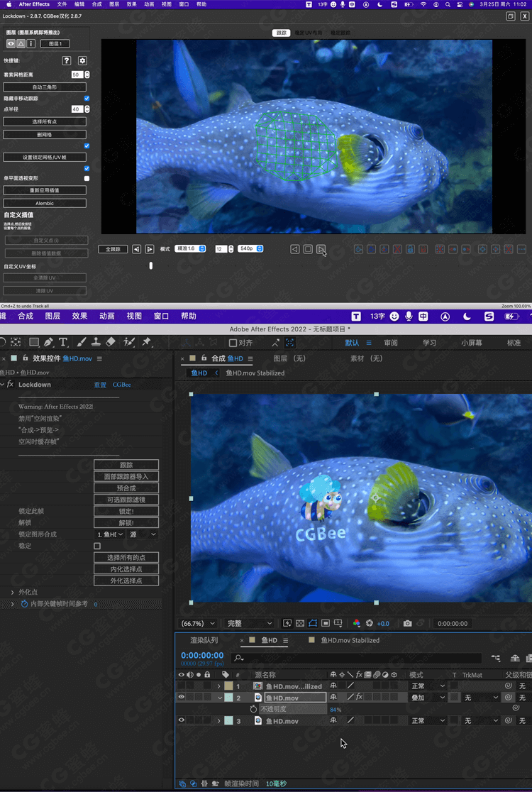Collapse layer 2 properties in timeline
532x792 pixels.
(220, 698)
